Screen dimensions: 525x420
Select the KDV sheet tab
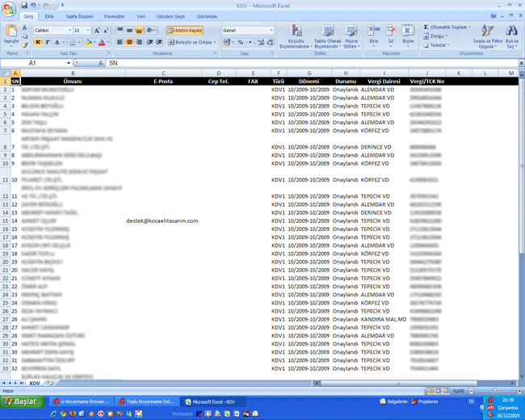tap(35, 383)
